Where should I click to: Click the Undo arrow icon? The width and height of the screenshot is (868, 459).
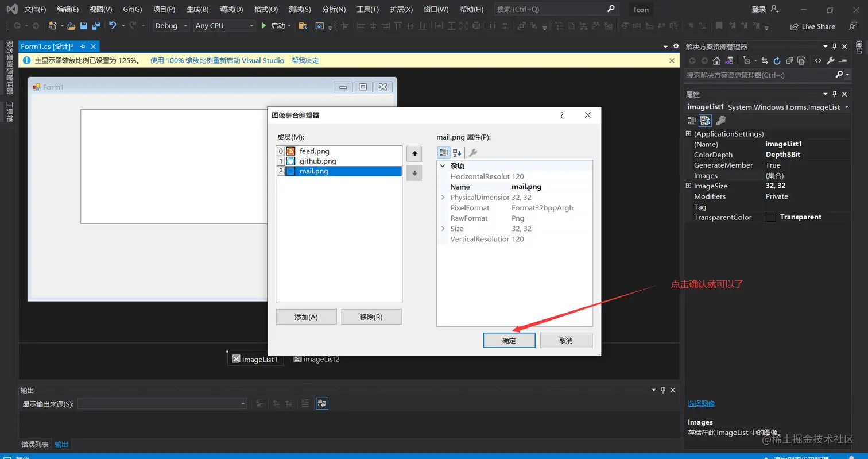113,26
